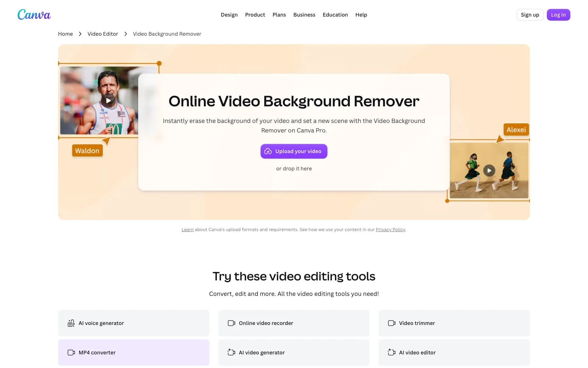The width and height of the screenshot is (588, 368).
Task: Click the Upload your video button
Action: point(294,151)
